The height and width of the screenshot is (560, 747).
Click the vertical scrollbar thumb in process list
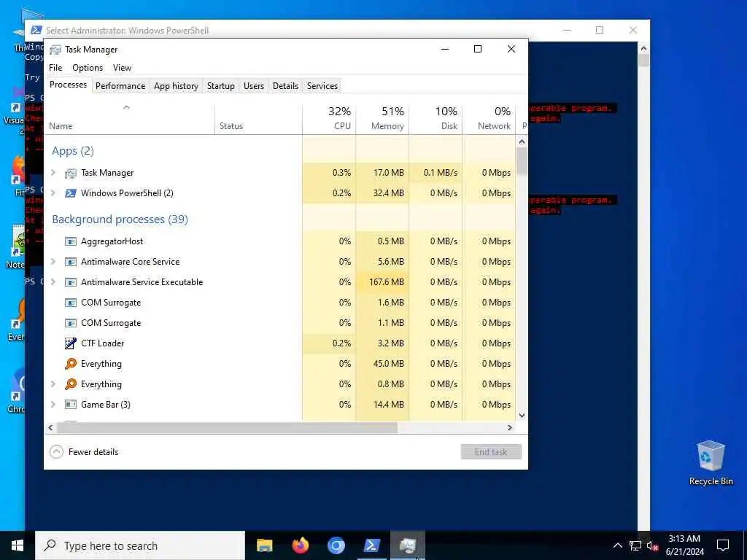pos(522,161)
